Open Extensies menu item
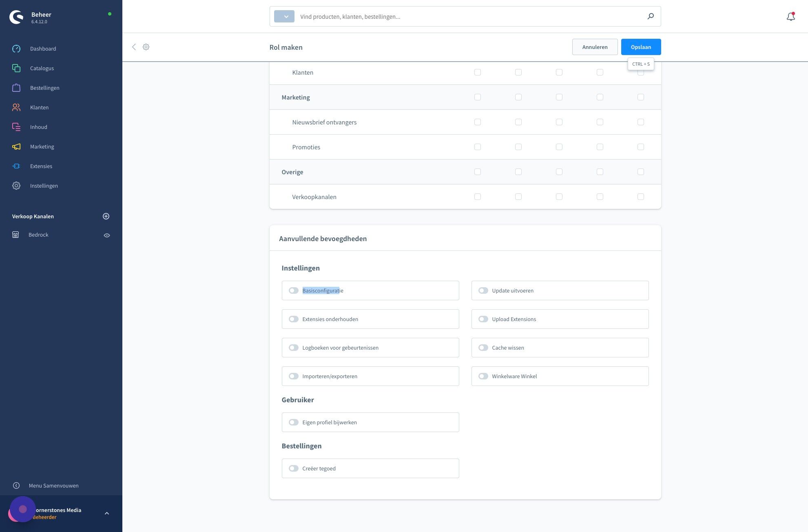Screen dimensions: 808x532 pos(41,166)
